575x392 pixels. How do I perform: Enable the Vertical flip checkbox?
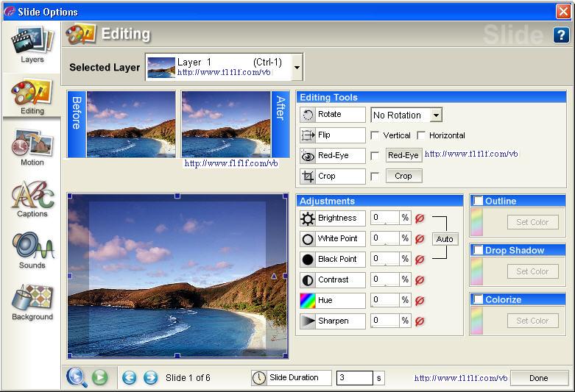(x=375, y=135)
